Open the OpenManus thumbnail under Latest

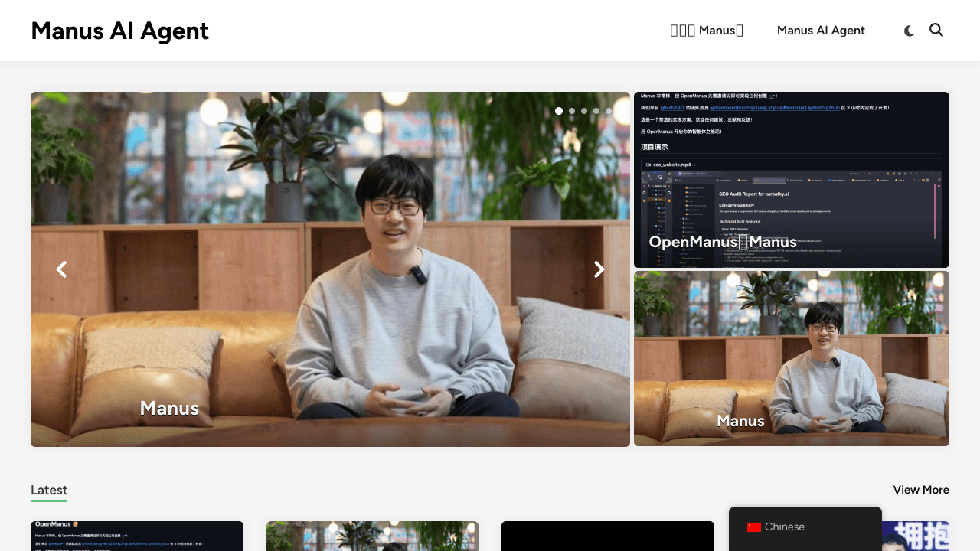coord(137,536)
